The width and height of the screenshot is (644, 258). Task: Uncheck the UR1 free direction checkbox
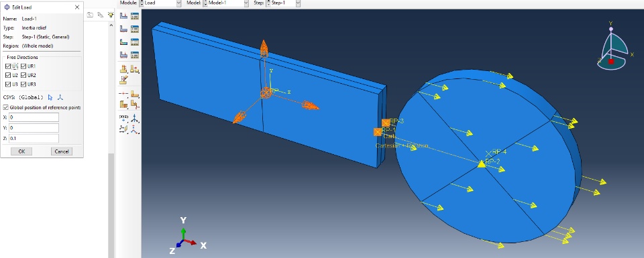click(x=23, y=66)
